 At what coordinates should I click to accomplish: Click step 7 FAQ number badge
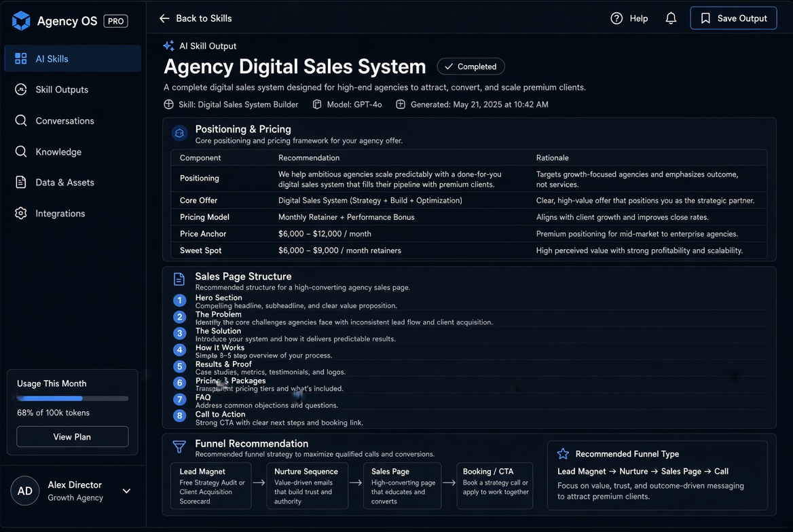(179, 400)
